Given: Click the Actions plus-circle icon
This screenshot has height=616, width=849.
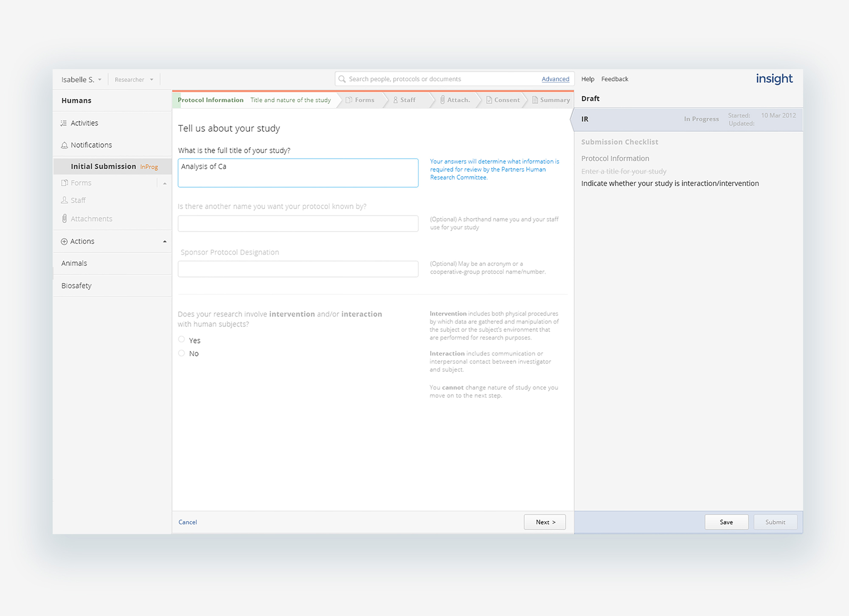Looking at the screenshot, I should point(64,241).
